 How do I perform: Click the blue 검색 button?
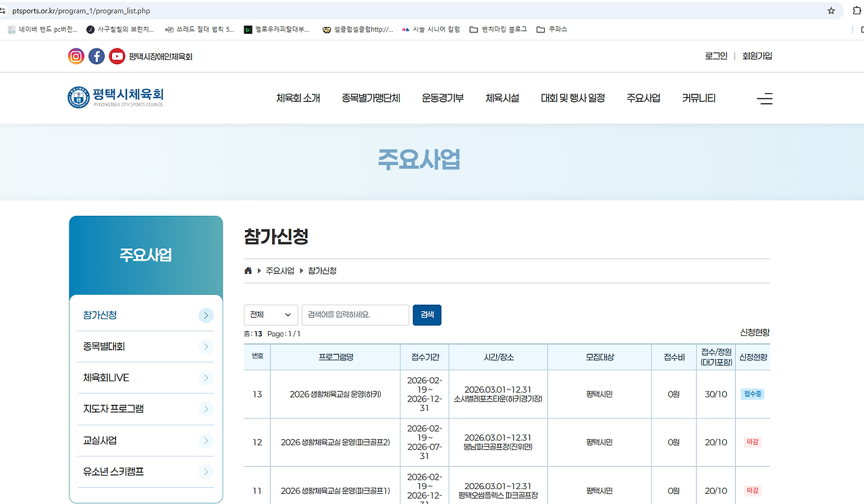427,315
